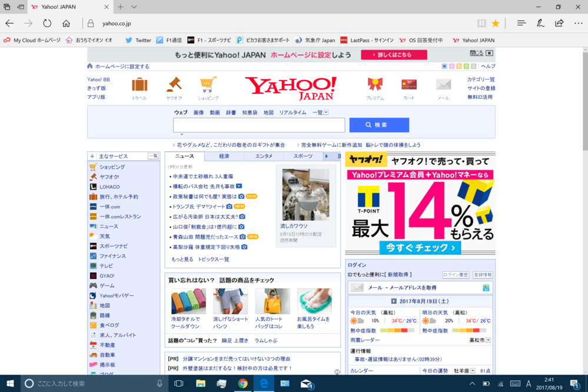Image resolution: width=588 pixels, height=392 pixels.
Task: Collapse the 主なサービス arrow
Action: point(92,156)
